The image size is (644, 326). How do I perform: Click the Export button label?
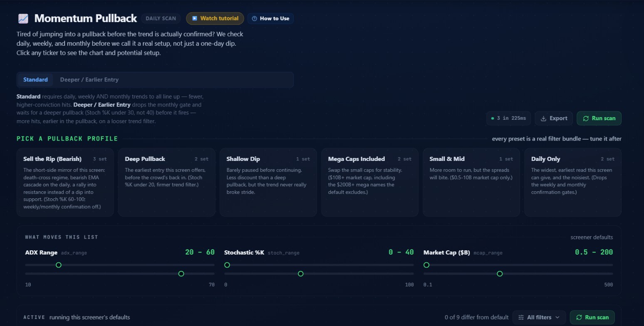click(558, 119)
